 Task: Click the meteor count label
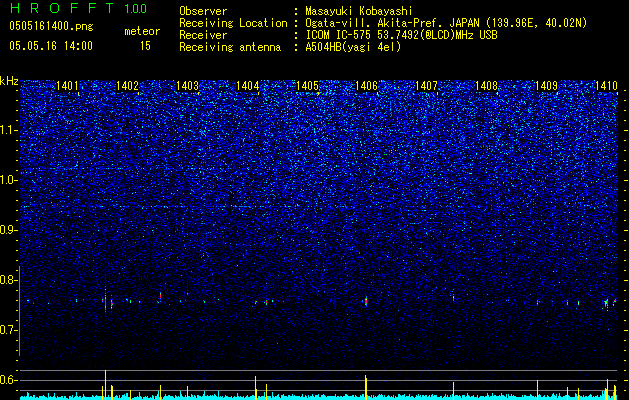click(142, 31)
